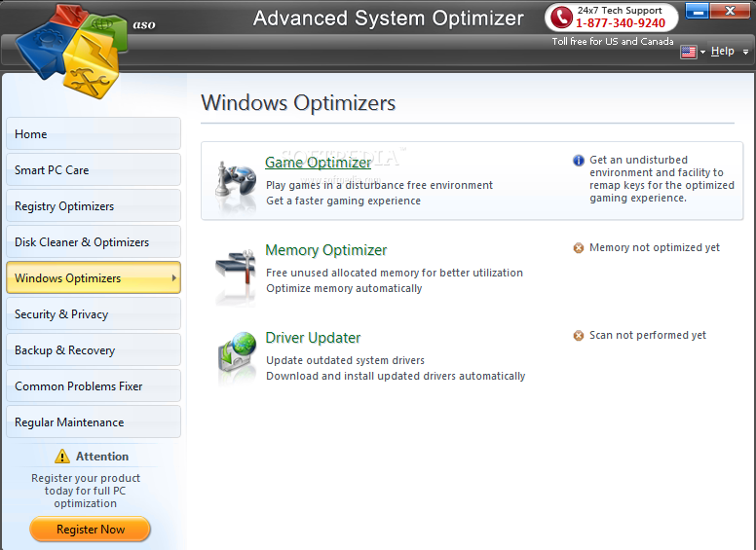Click the Scan not performed warning icon

pos(578,336)
